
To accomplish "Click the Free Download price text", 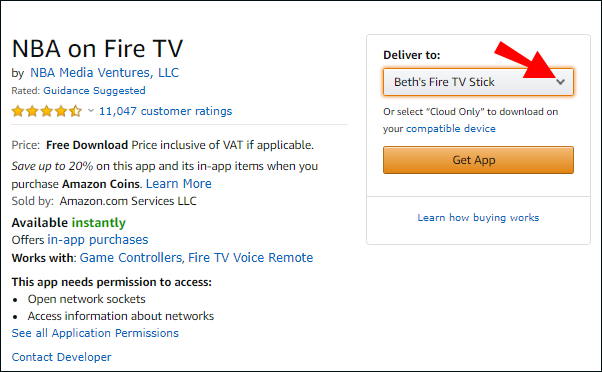I will [x=87, y=145].
